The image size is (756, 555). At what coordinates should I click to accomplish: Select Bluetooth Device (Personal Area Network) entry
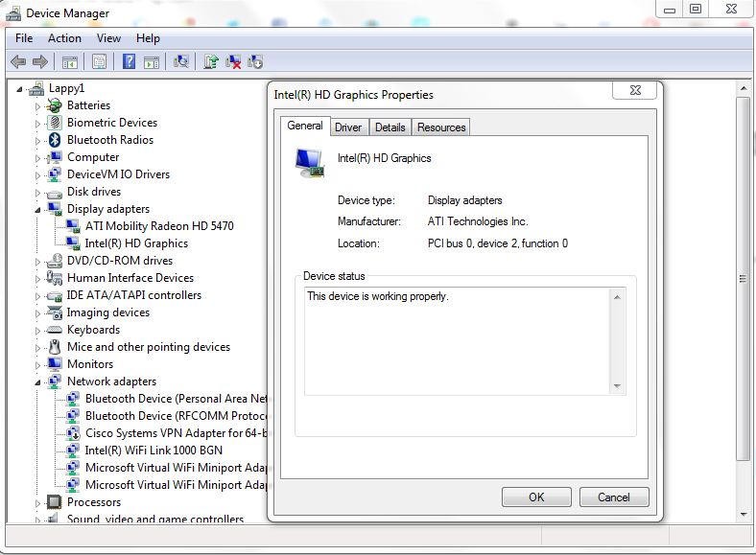coord(176,399)
